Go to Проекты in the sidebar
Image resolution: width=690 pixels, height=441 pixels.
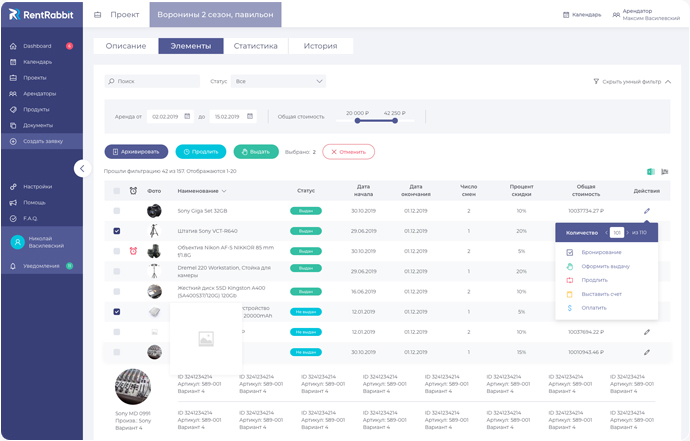(35, 78)
